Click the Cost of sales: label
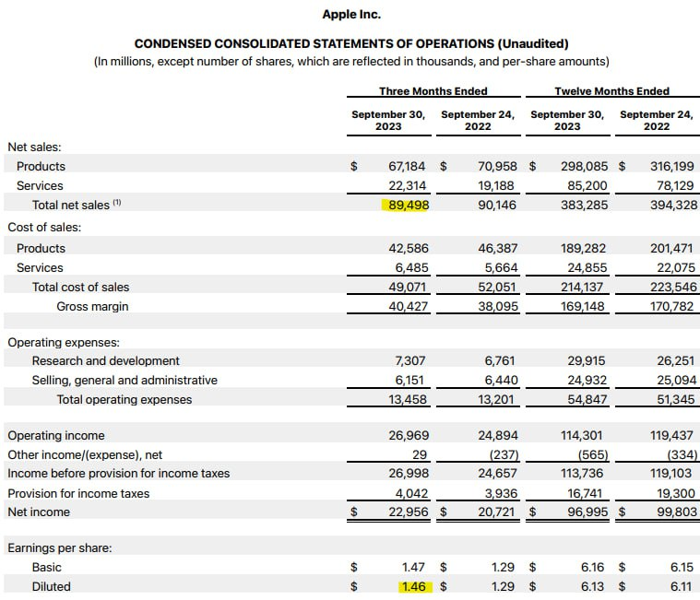The height and width of the screenshot is (600, 700). click(44, 227)
